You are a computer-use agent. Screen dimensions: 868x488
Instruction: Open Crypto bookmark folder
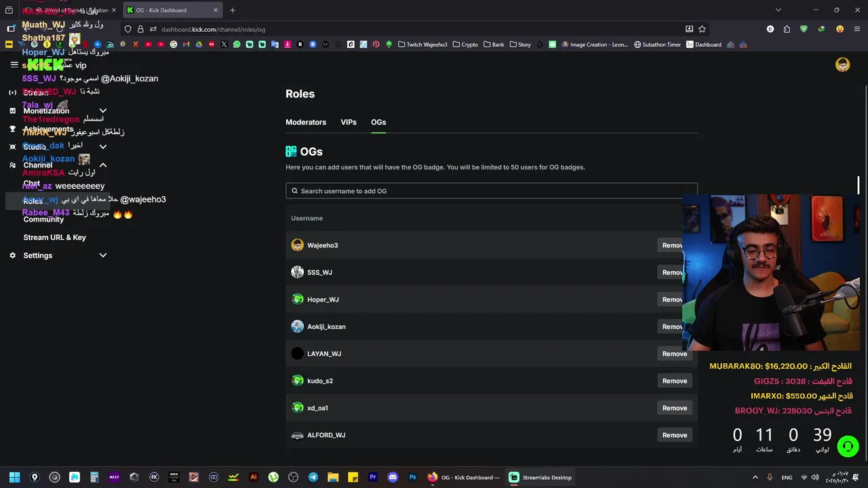pos(465,45)
